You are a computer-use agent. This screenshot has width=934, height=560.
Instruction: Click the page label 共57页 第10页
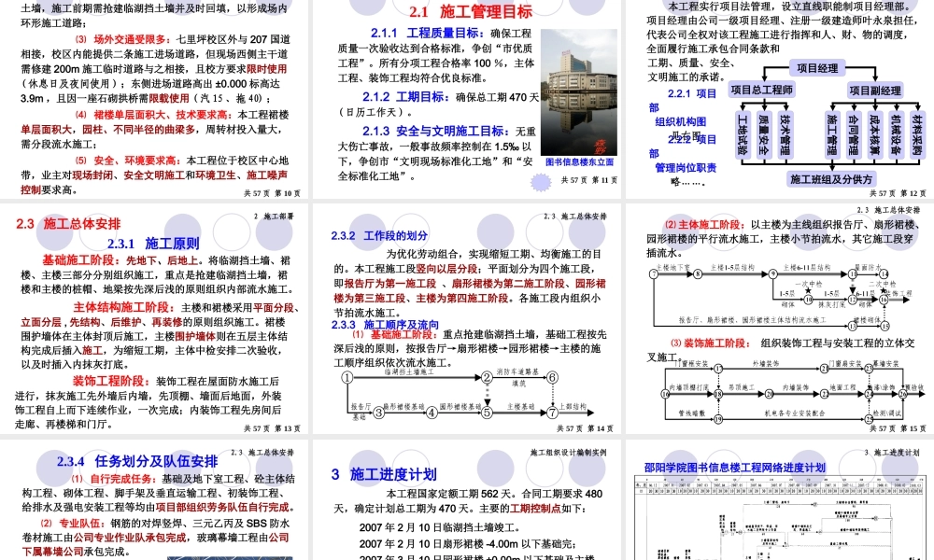click(272, 193)
